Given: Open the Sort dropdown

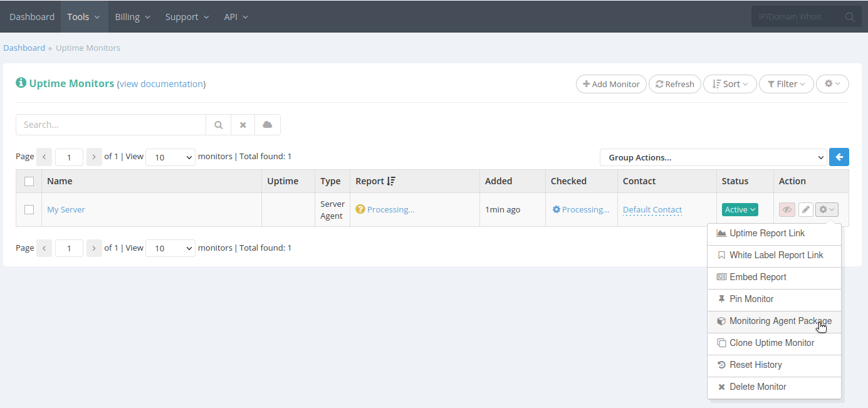Looking at the screenshot, I should pos(729,84).
